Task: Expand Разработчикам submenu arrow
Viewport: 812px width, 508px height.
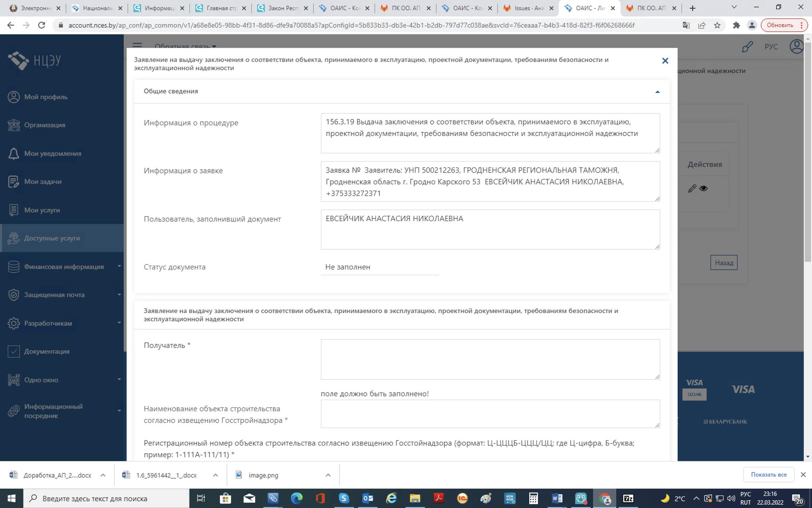Action: tap(119, 323)
